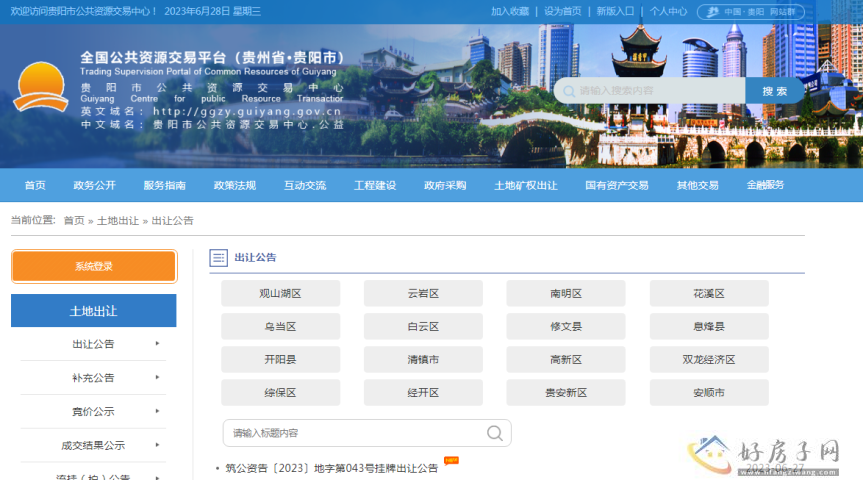Filter by 高新区
The height and width of the screenshot is (480, 863).
566,359
